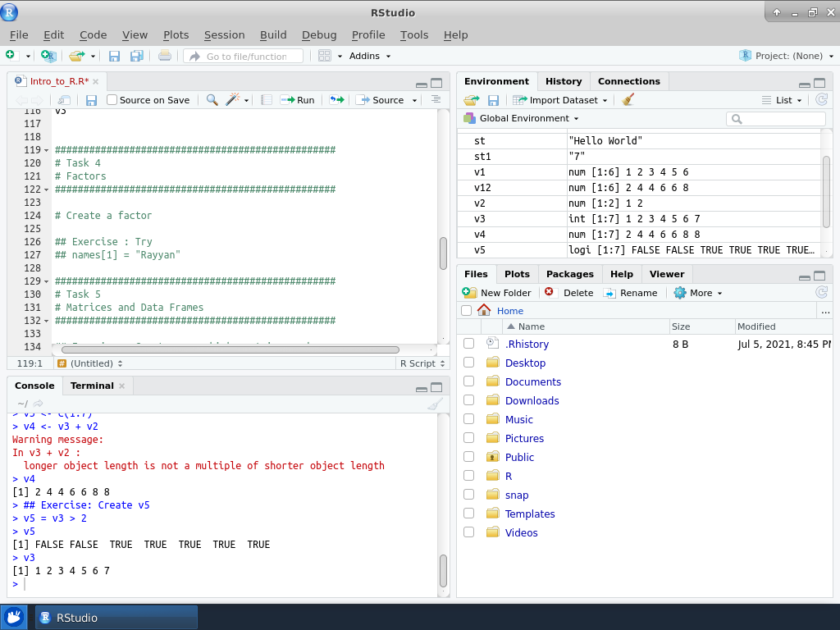840x630 pixels.
Task: Clear the console with broom icon
Action: [x=435, y=404]
